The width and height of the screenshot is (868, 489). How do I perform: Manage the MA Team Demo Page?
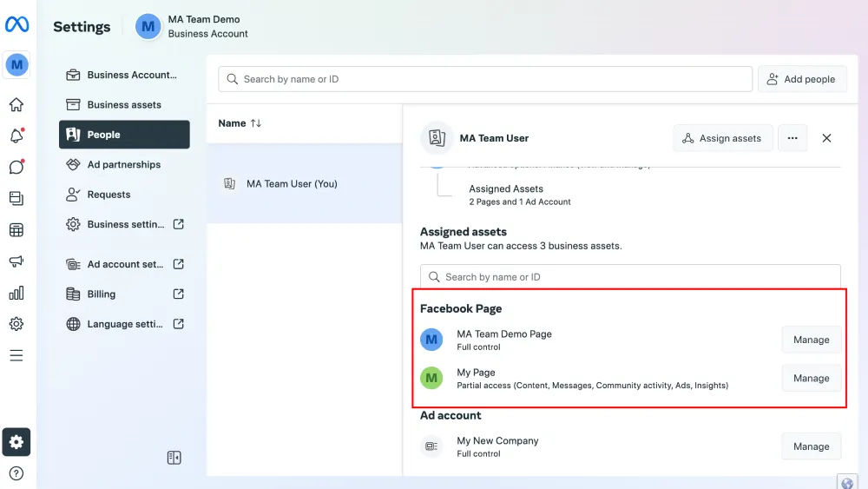(x=811, y=340)
